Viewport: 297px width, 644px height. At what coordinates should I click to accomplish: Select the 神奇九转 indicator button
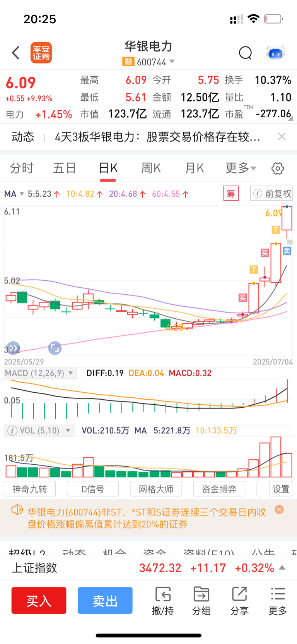tap(30, 489)
